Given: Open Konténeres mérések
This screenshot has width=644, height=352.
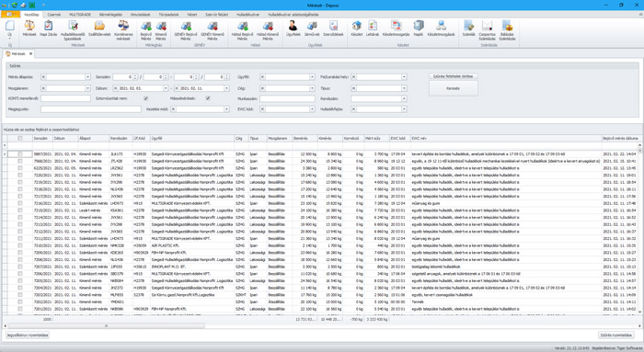Looking at the screenshot, I should 123,30.
